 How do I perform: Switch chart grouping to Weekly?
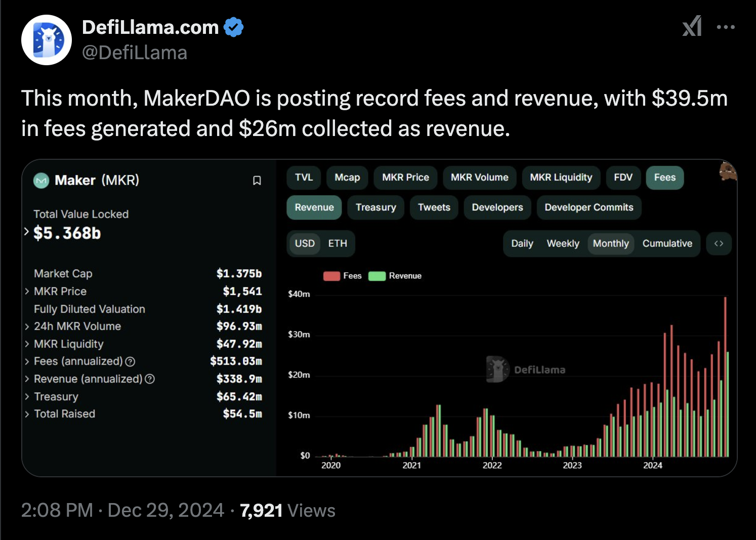tap(563, 243)
